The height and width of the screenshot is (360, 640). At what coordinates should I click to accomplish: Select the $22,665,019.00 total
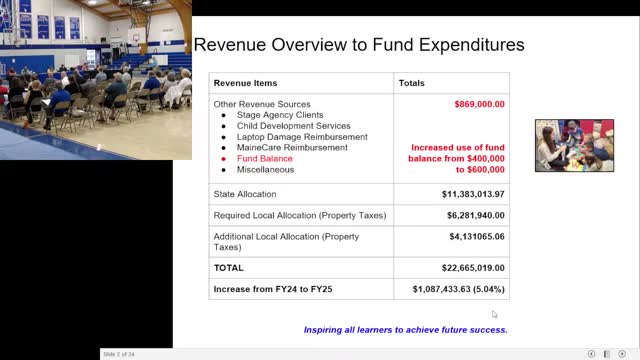click(x=473, y=268)
